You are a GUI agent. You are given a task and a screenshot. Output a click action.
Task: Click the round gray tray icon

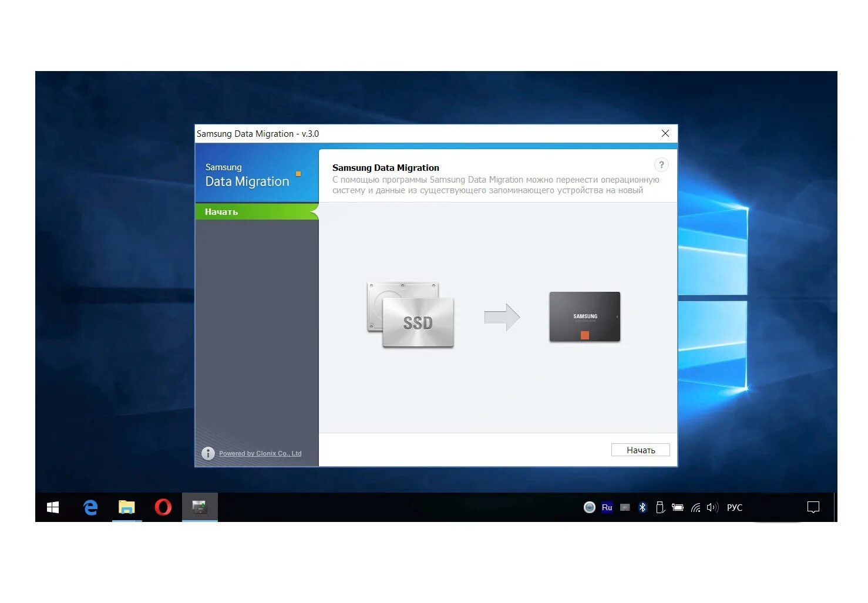(x=590, y=507)
